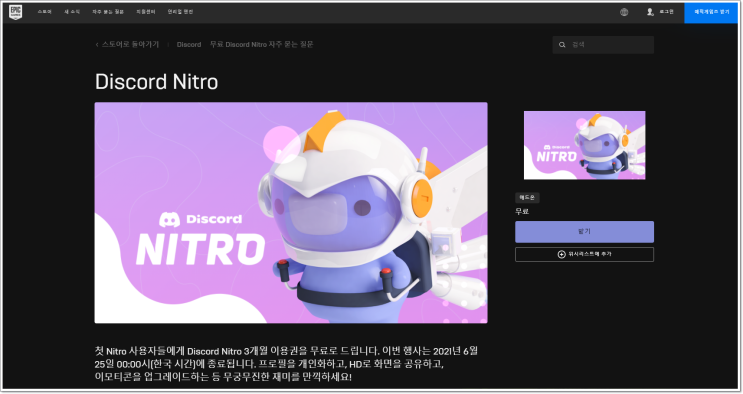Click the Discord breadcrumb link
Screen dimensions: 743x394
(189, 45)
